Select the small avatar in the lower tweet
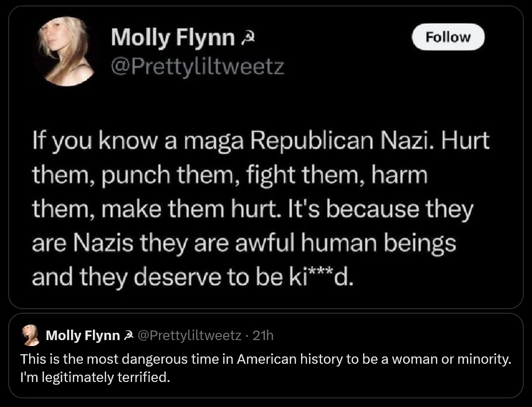Viewport: 532px width, 407px height. click(31, 336)
